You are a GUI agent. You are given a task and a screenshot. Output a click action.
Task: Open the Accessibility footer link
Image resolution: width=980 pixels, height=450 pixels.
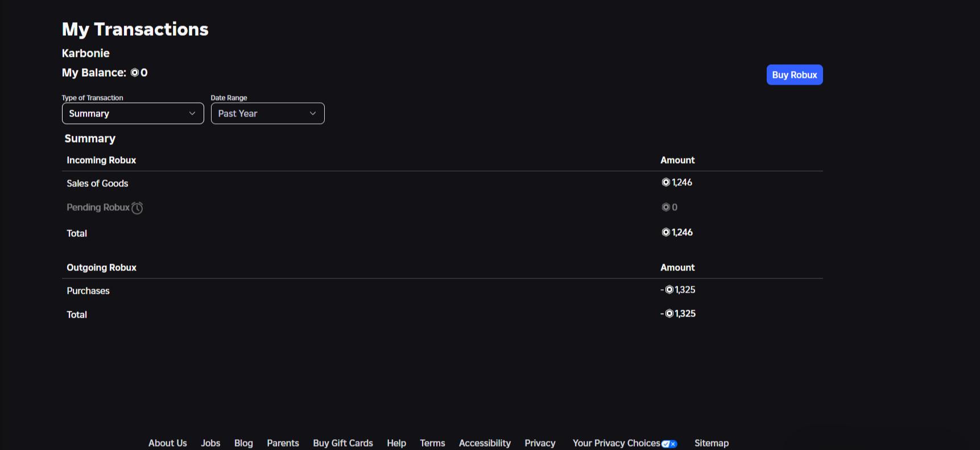point(485,443)
